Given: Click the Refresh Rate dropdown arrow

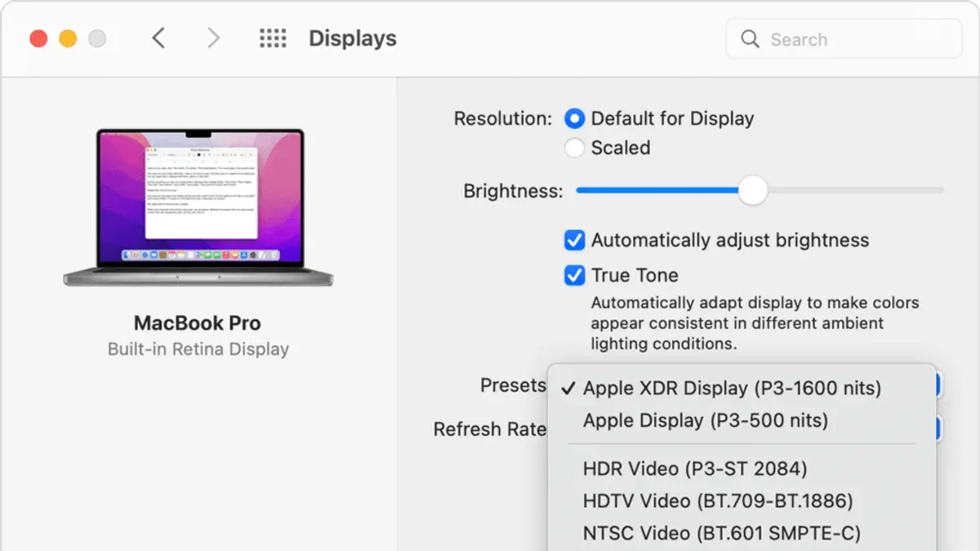Looking at the screenshot, I should point(938,429).
